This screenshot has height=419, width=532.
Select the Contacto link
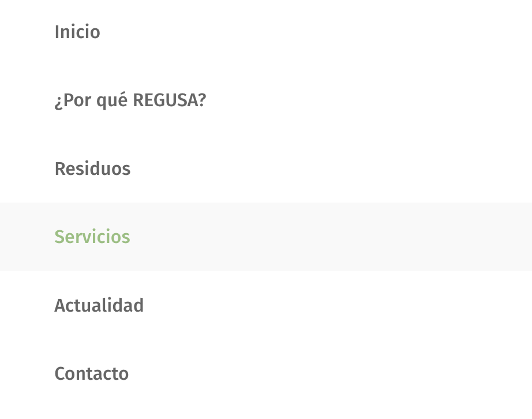point(91,374)
